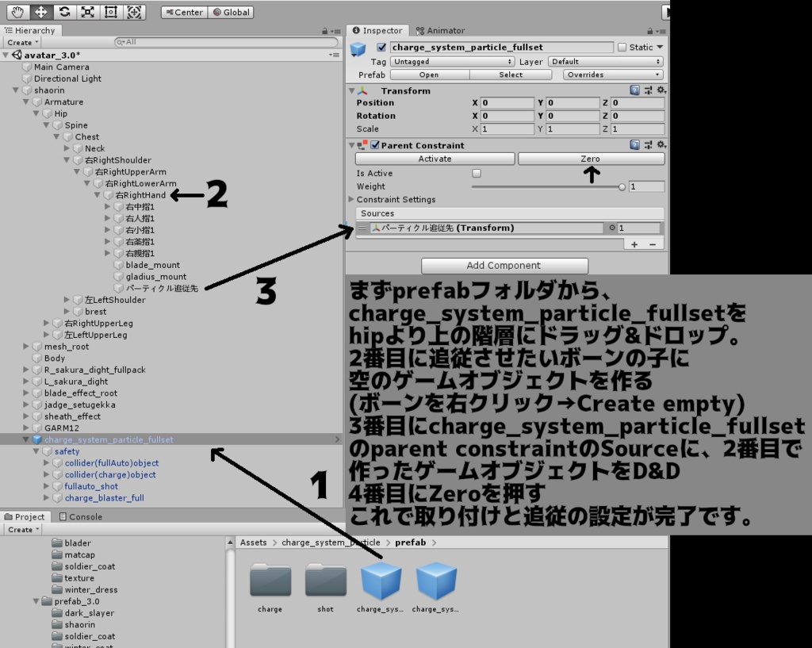Click Assets in the breadcrumb path

coord(253,543)
